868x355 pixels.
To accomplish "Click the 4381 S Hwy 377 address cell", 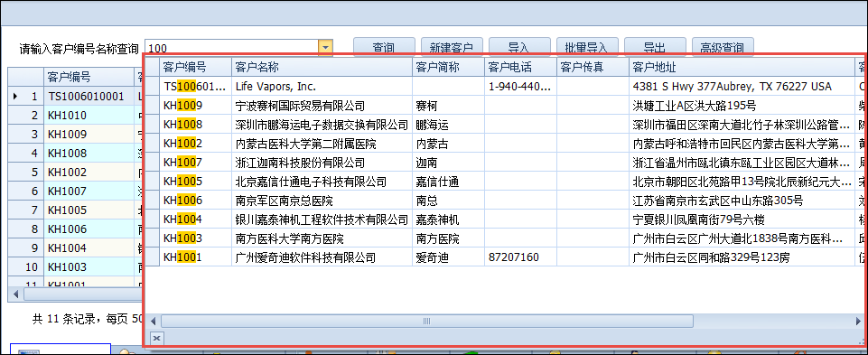I will coord(742,87).
